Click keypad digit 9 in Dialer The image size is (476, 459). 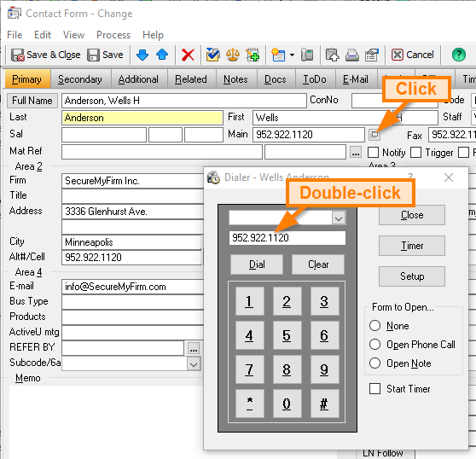pyautogui.click(x=324, y=369)
